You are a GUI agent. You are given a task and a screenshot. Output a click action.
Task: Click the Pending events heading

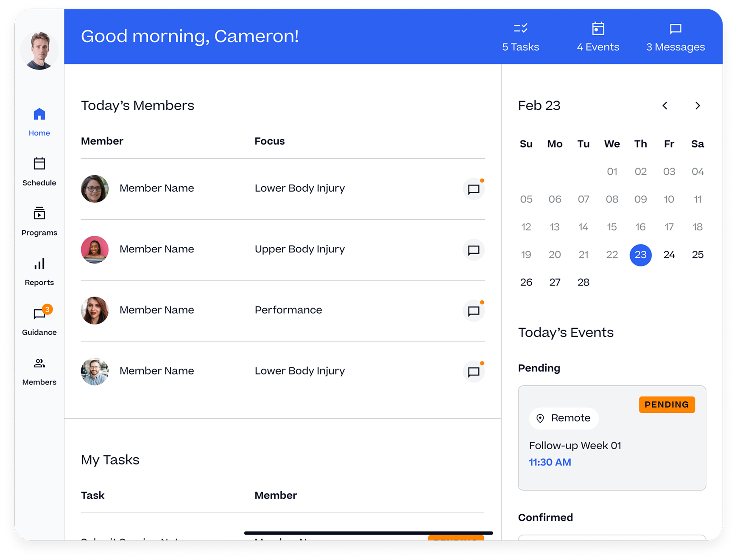point(539,368)
